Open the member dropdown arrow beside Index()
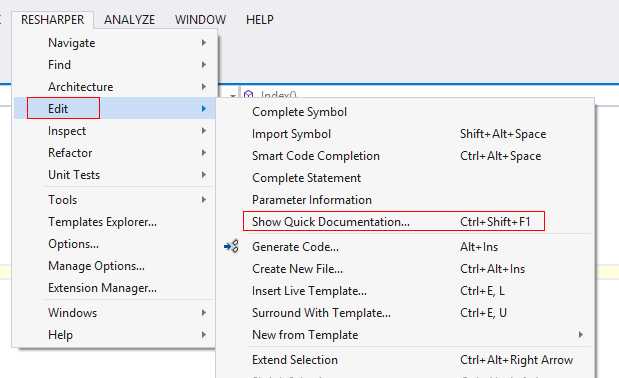The height and width of the screenshot is (378, 619). [x=233, y=95]
